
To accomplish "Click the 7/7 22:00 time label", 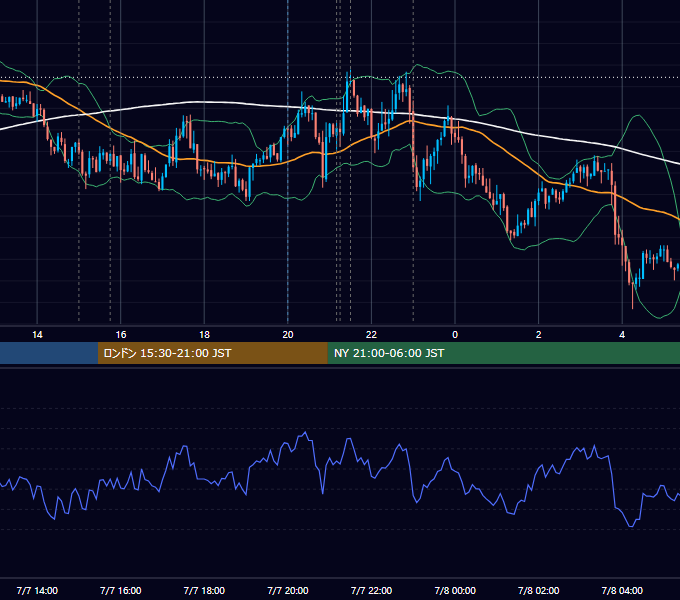I will [371, 590].
